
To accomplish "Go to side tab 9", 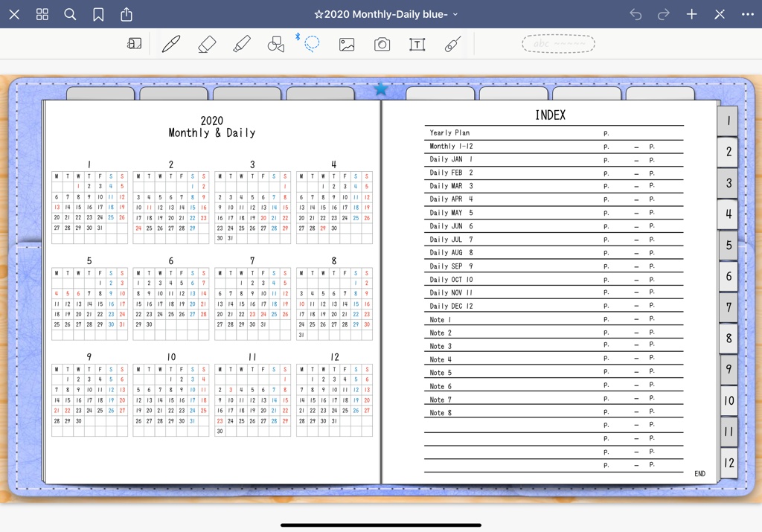I will click(728, 369).
